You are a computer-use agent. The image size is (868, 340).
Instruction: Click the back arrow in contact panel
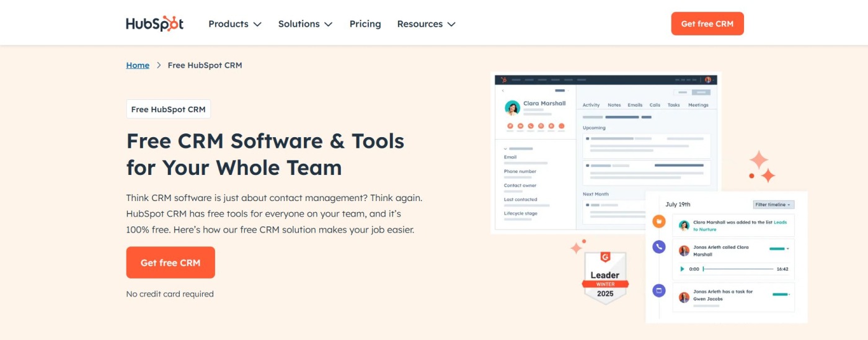click(503, 91)
